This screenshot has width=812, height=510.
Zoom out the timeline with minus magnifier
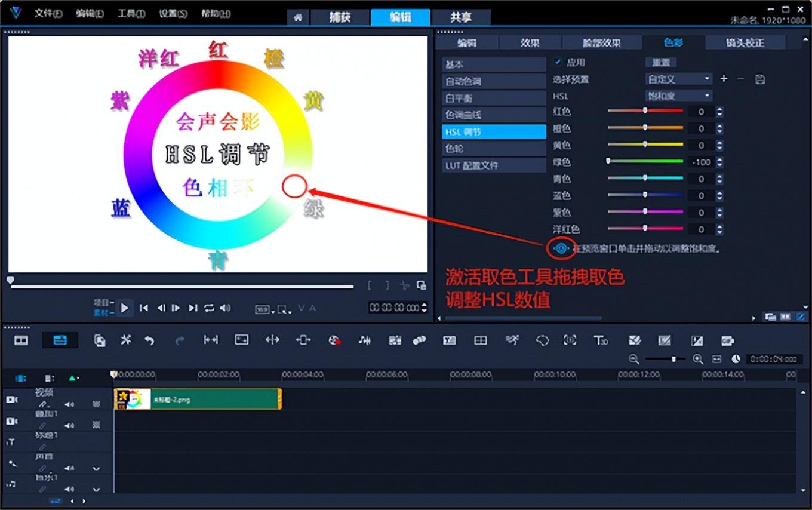coord(634,359)
